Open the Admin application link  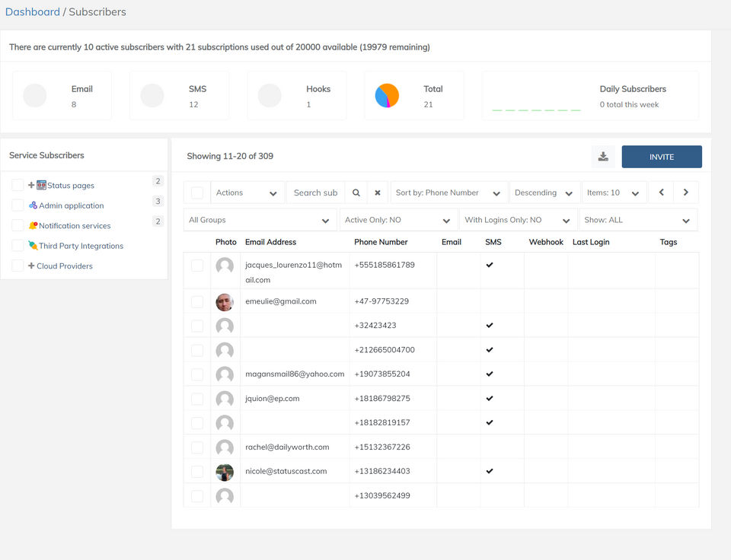[x=72, y=205]
